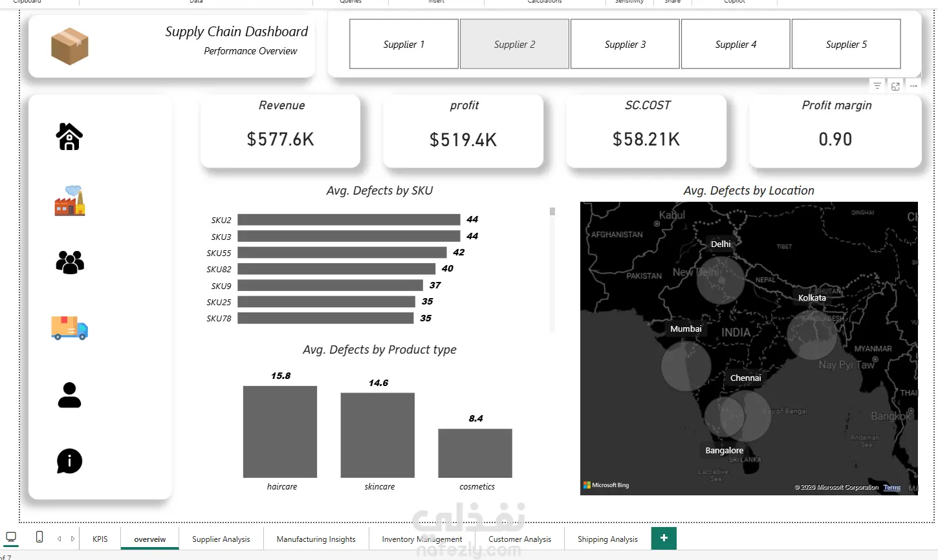Toggle the Supplier 2 slicer tile
Viewport: 938px width, 560px height.
click(x=514, y=44)
